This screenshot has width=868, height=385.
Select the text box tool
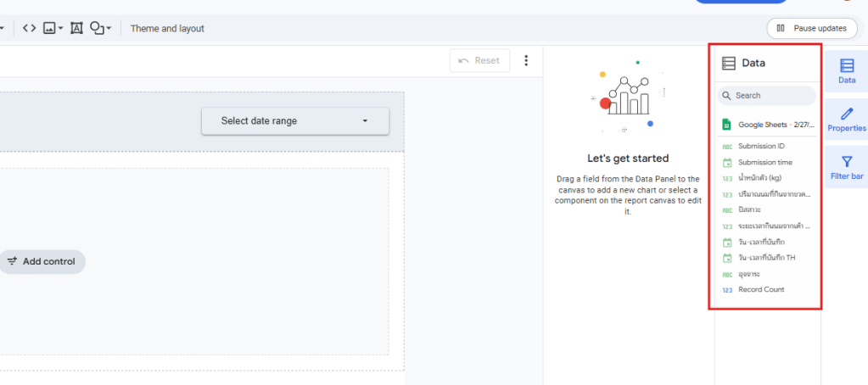coord(76,28)
